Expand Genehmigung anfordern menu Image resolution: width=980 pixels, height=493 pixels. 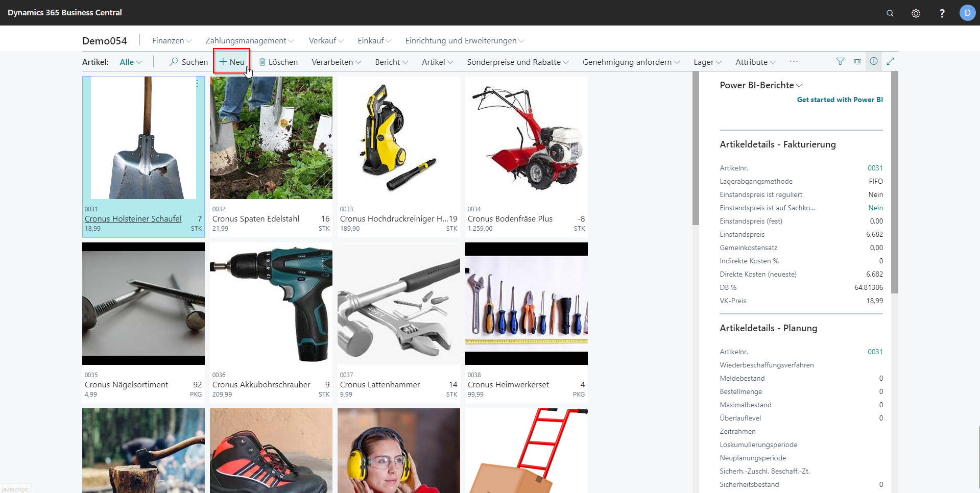631,62
